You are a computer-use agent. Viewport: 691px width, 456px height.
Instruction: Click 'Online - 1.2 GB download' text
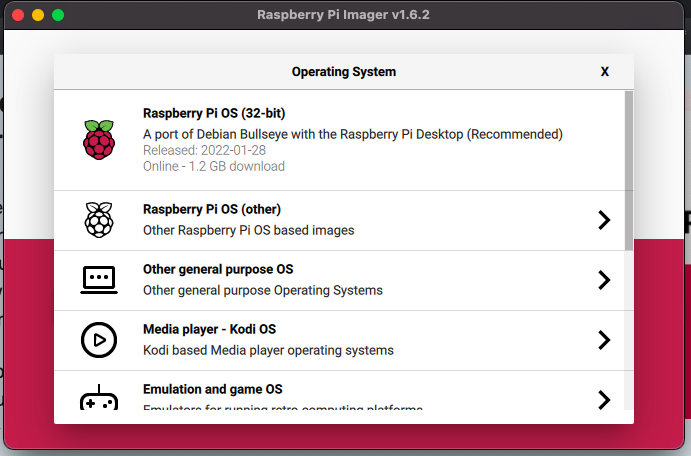point(214,166)
